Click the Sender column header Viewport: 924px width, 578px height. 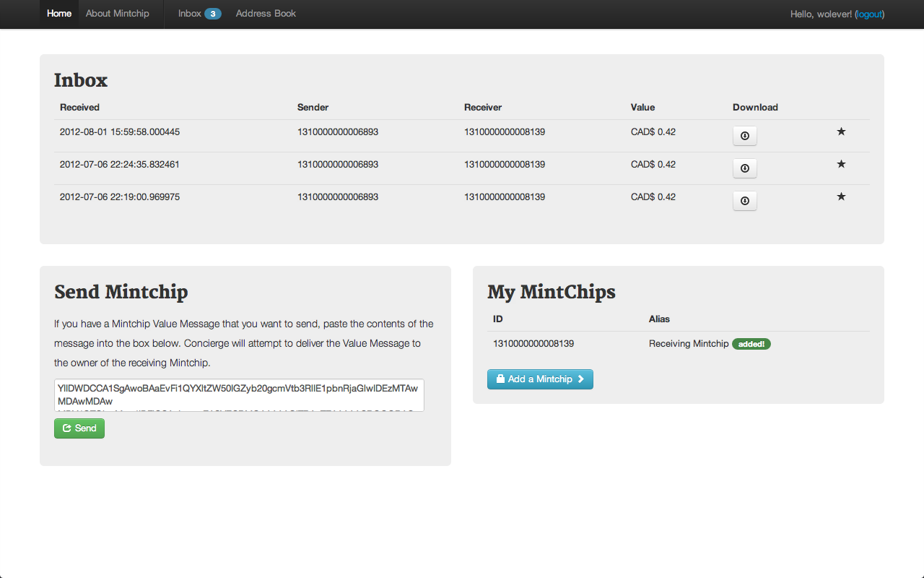313,107
